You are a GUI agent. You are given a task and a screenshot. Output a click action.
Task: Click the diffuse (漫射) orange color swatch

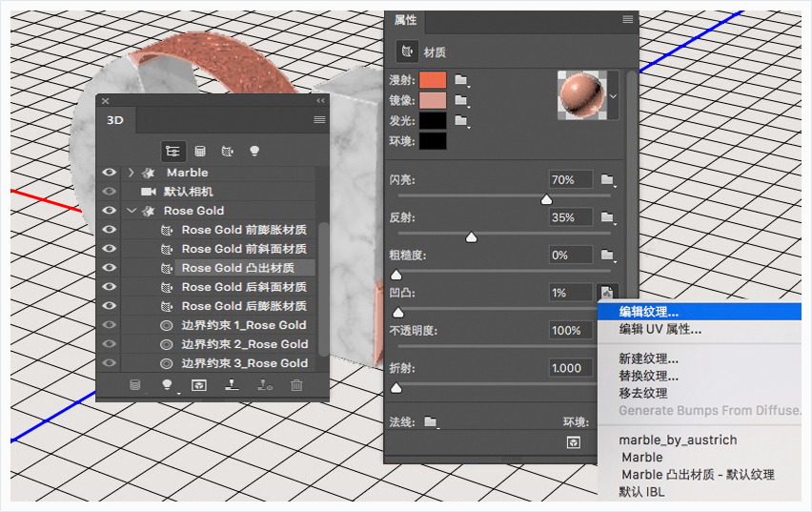tap(433, 80)
